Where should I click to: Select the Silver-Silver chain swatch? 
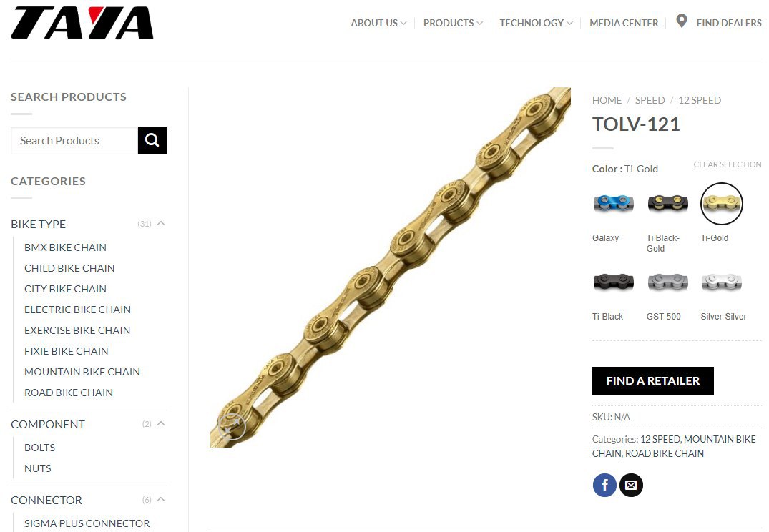(721, 282)
